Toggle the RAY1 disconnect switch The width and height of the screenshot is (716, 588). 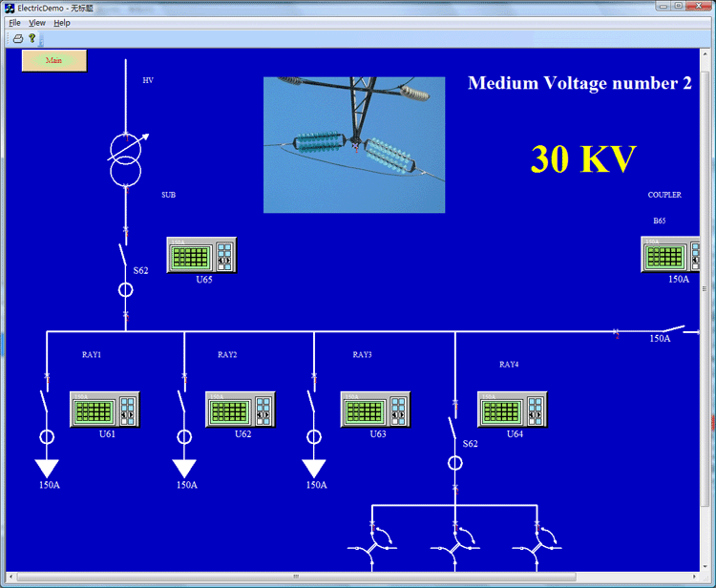click(x=44, y=401)
